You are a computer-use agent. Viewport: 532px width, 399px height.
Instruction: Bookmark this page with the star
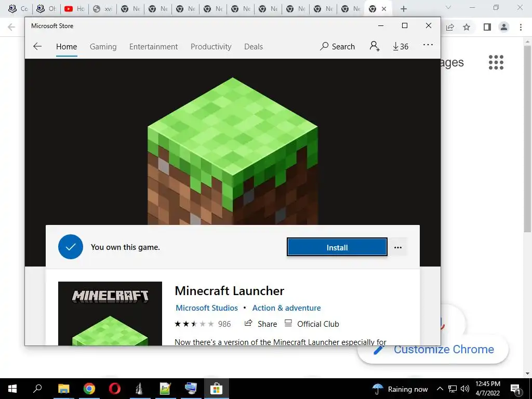(x=467, y=27)
